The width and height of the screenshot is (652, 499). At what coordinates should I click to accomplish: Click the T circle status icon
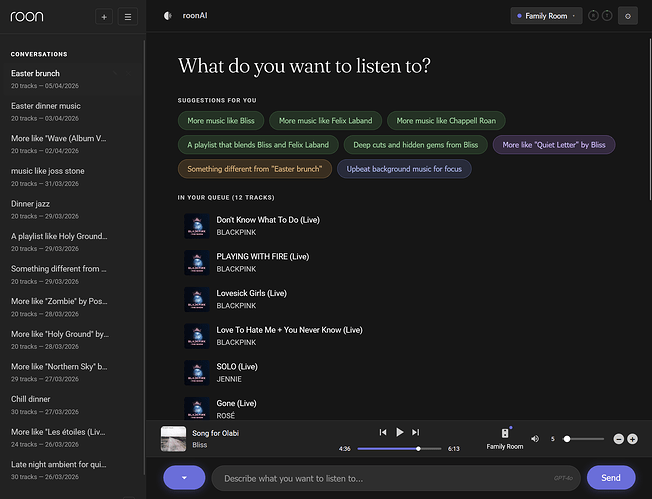607,16
